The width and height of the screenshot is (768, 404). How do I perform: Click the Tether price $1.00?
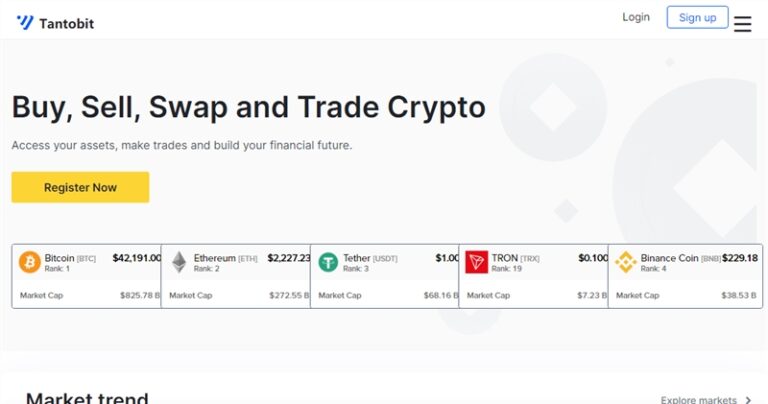tap(447, 258)
